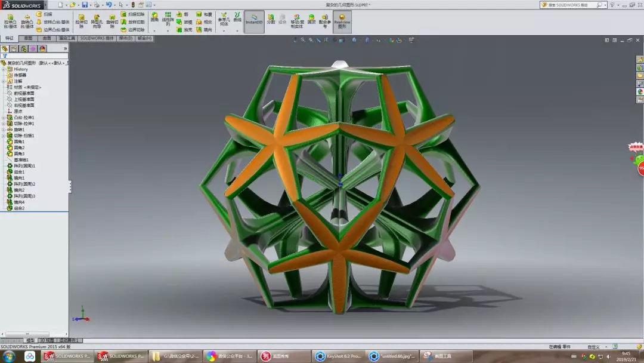Expand the 切除-扫描1 feature node
This screenshot has height=363, width=644.
(4, 136)
